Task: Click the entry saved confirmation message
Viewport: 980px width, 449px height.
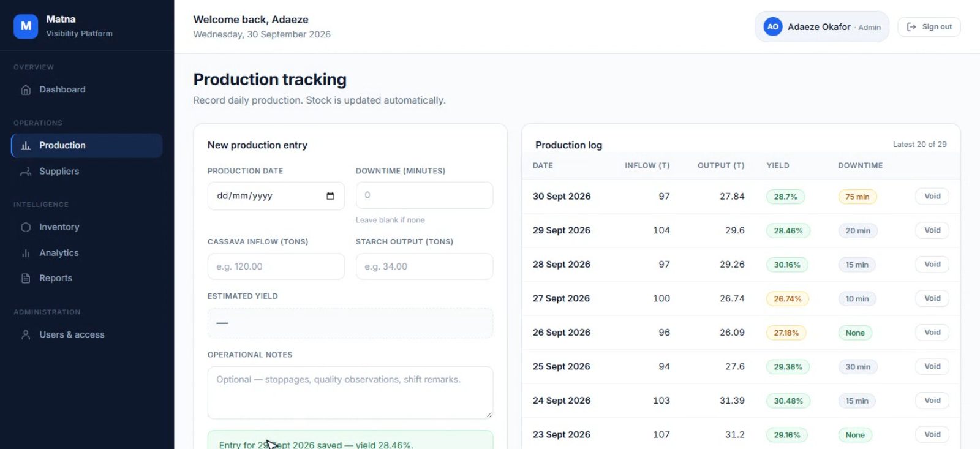Action: coord(350,441)
